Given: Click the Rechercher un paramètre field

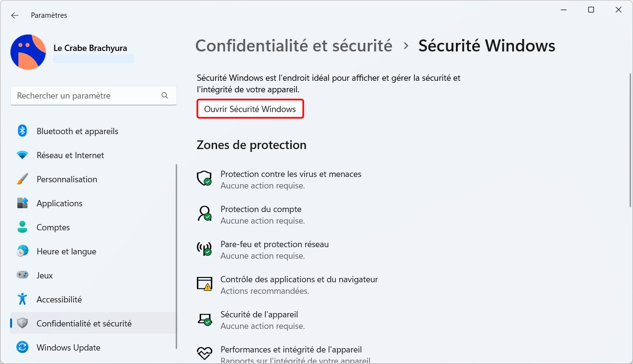Looking at the screenshot, I should (93, 96).
